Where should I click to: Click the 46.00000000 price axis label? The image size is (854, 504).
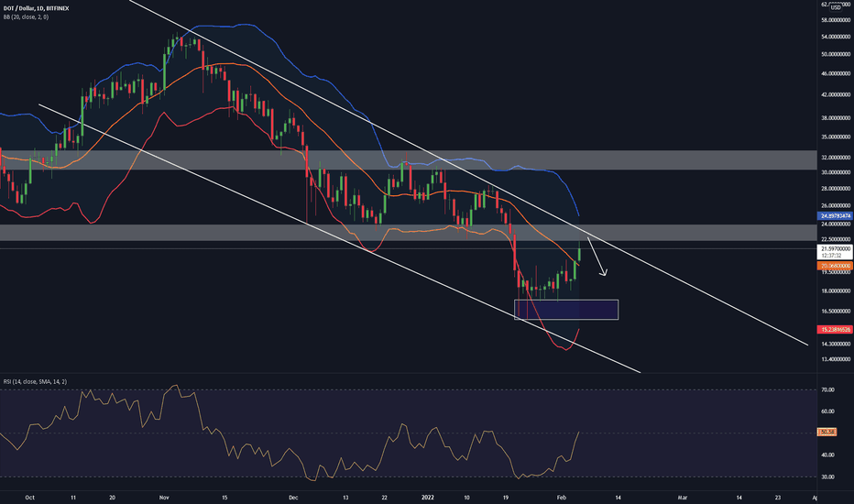836,73
